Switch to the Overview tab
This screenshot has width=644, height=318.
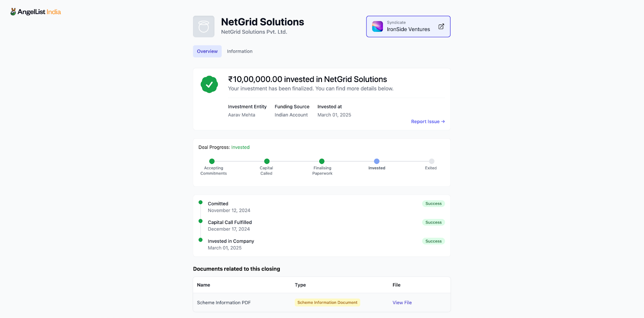[x=207, y=51]
